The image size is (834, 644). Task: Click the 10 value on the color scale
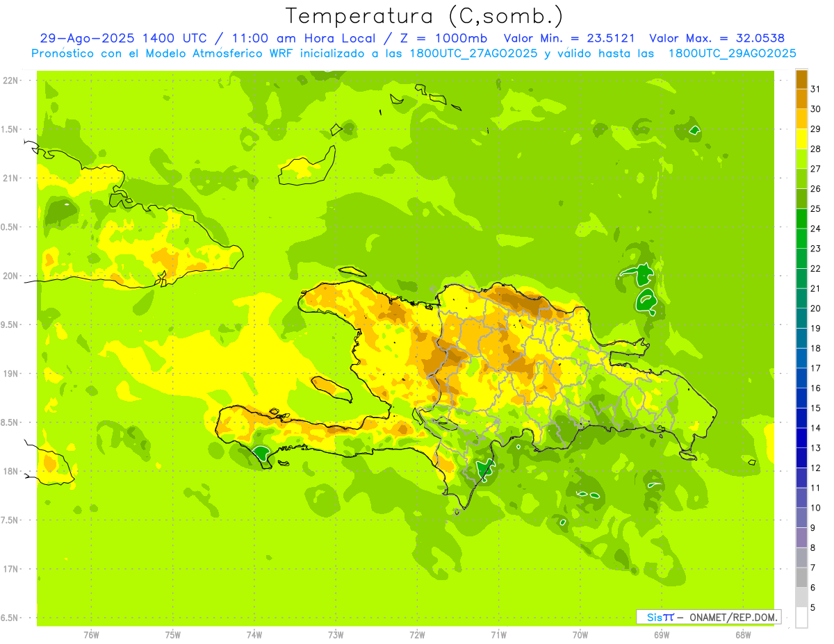point(816,508)
